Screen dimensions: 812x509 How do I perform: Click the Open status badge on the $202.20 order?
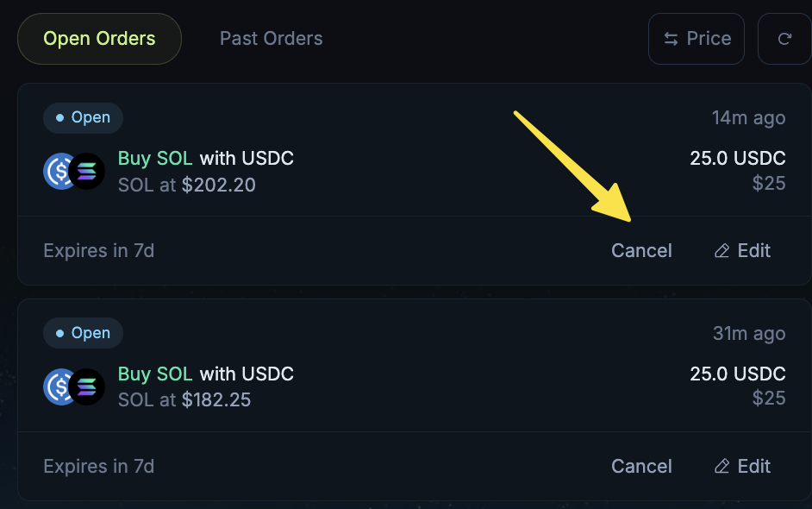(x=83, y=117)
